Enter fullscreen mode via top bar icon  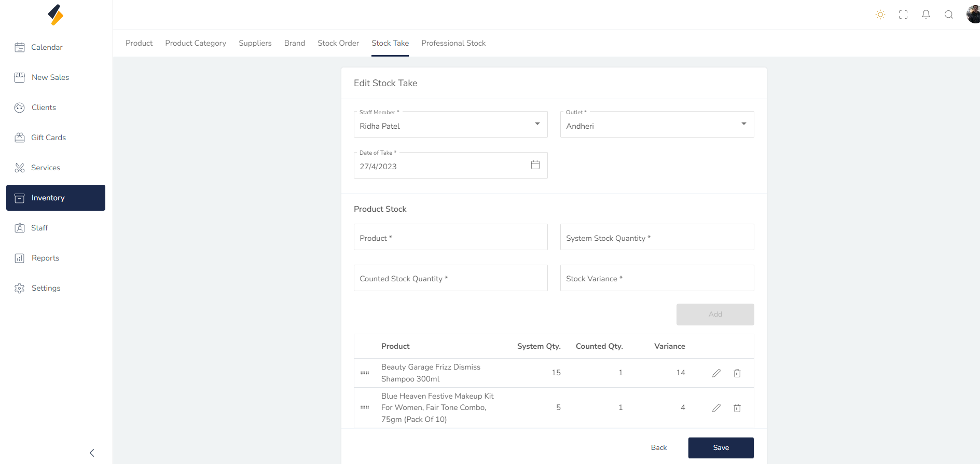click(x=903, y=15)
